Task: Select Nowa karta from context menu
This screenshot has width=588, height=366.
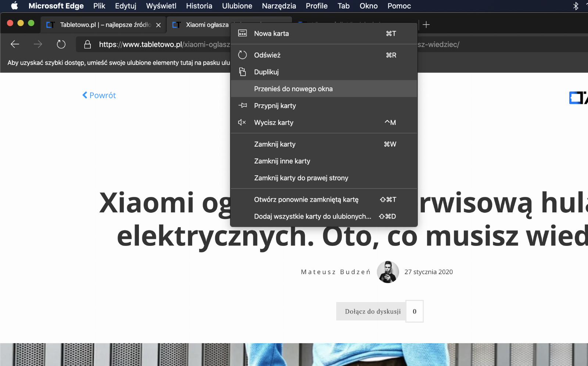Action: [x=324, y=33]
